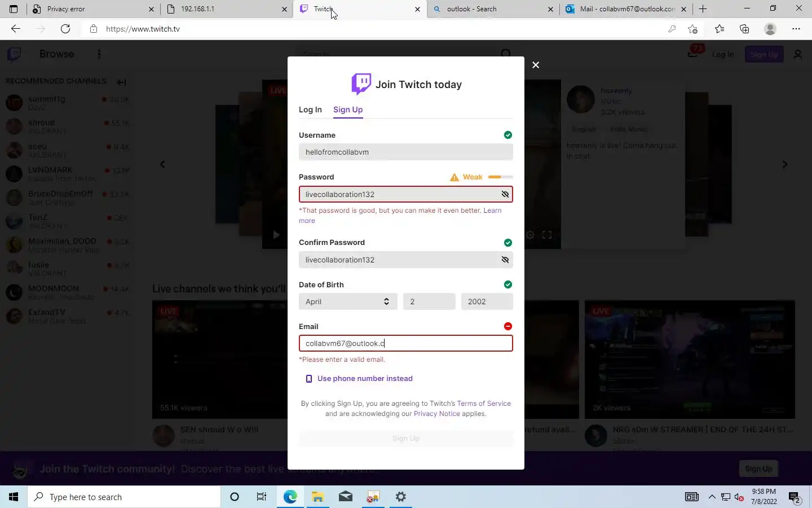
Task: Open the shroud channel in sidebar
Action: (68, 126)
